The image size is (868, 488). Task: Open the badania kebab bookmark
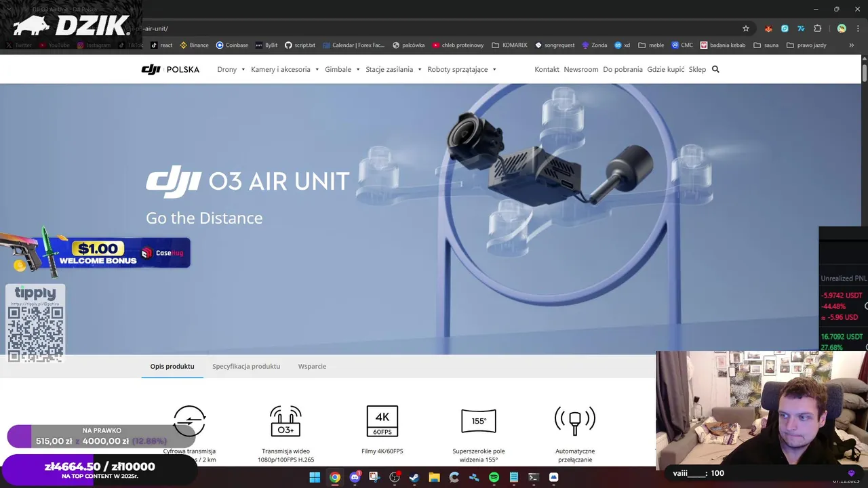(723, 45)
